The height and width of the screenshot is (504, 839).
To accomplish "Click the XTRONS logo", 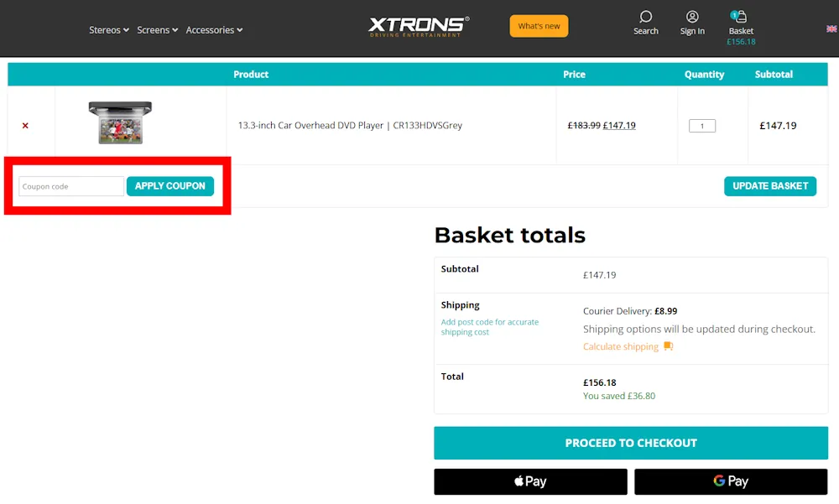I will [417, 27].
